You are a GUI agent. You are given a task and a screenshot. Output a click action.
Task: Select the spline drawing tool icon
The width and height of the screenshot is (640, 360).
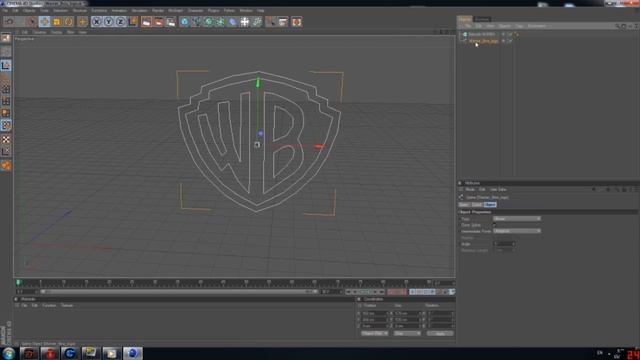pos(196,21)
